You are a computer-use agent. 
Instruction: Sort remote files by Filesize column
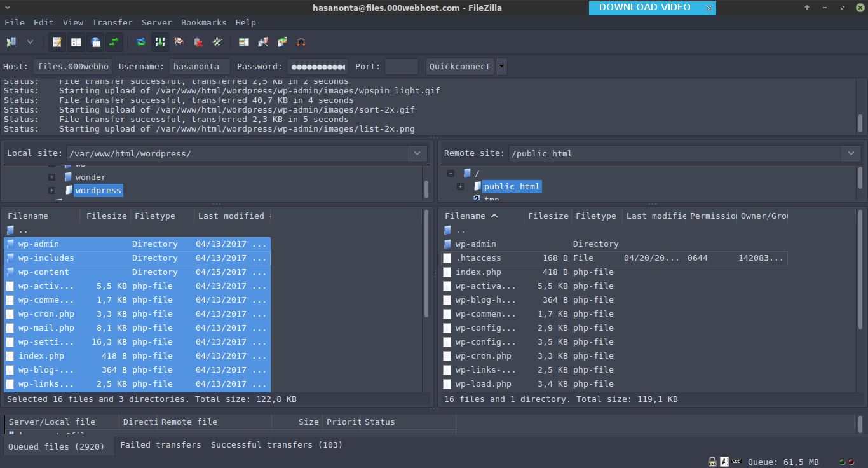pos(548,216)
